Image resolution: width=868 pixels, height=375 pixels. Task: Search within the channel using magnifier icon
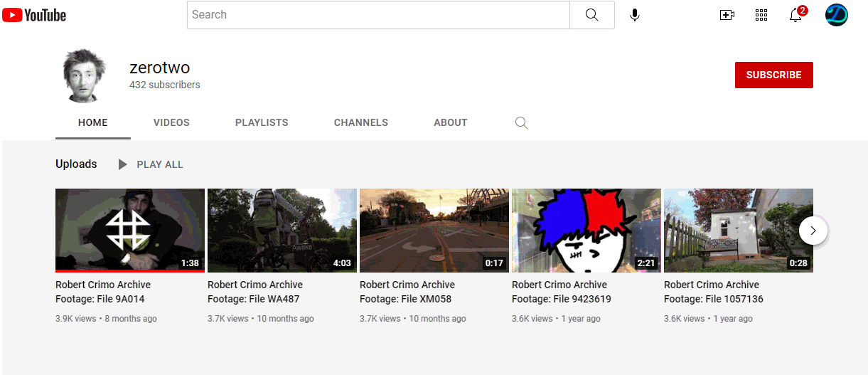tap(521, 123)
